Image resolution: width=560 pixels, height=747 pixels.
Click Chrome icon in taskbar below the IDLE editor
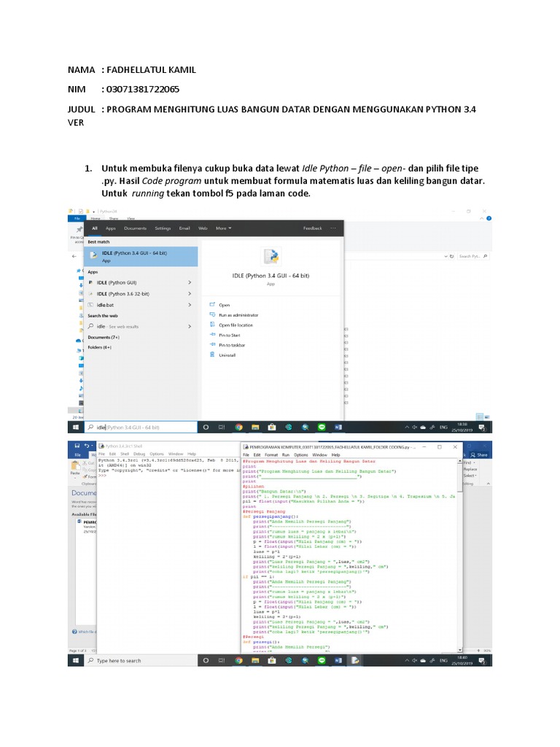[238, 660]
